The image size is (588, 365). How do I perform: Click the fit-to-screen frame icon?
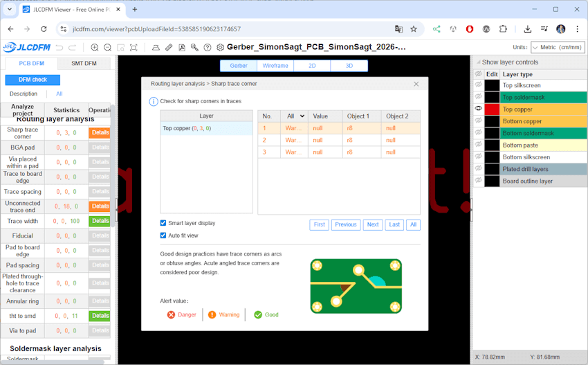pos(134,47)
